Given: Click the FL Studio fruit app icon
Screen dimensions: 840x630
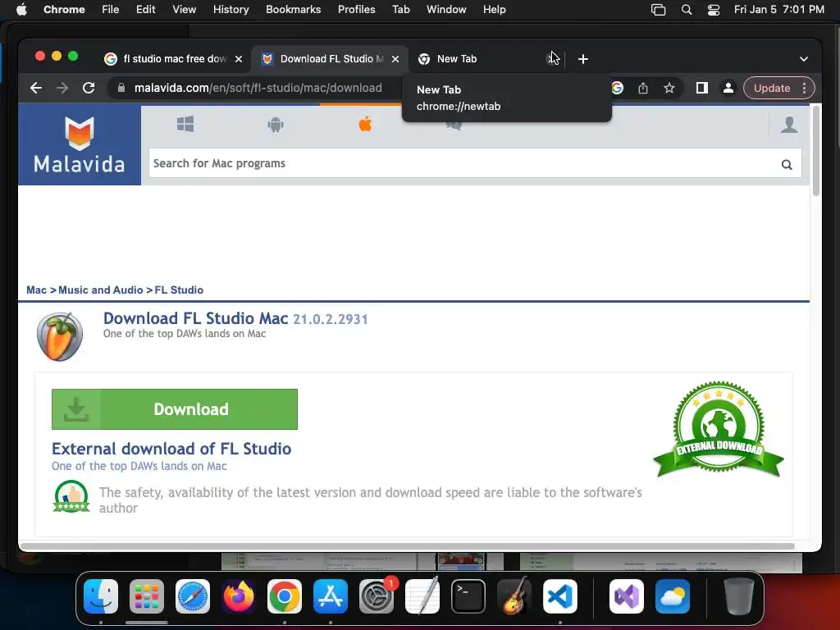Looking at the screenshot, I should click(x=59, y=336).
